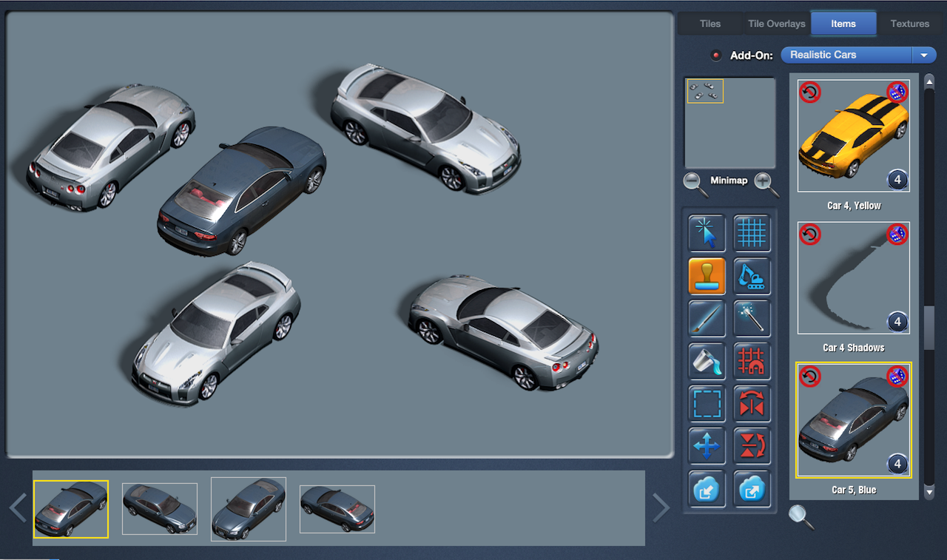The width and height of the screenshot is (947, 560).
Task: Click the magnifier search icon below item list
Action: click(x=801, y=516)
